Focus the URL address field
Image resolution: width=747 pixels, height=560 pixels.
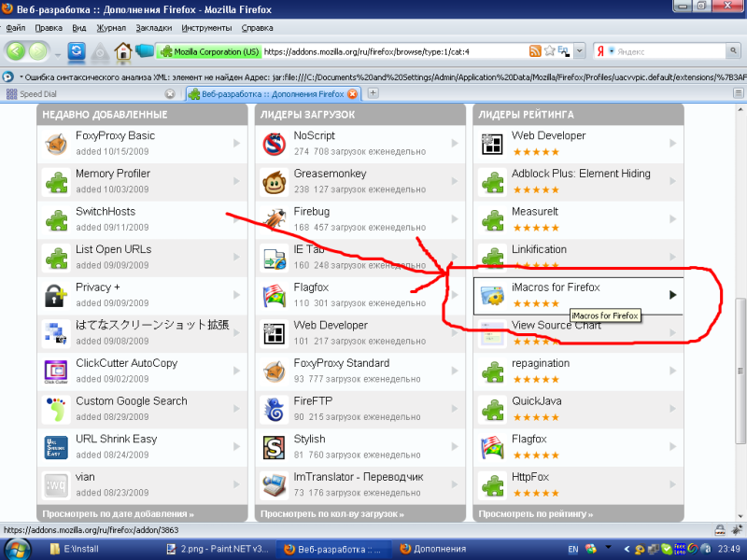coord(394,51)
